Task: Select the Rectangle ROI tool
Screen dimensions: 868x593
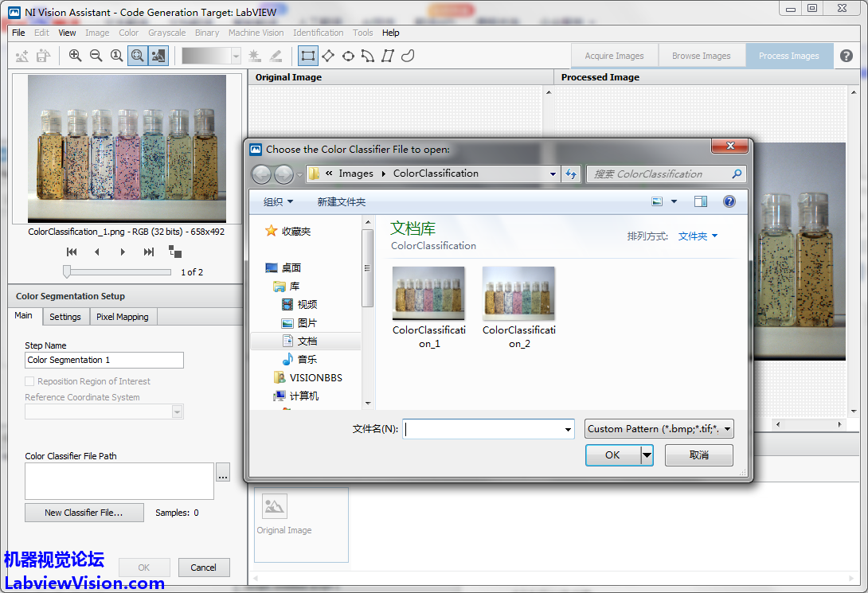Action: pyautogui.click(x=307, y=56)
